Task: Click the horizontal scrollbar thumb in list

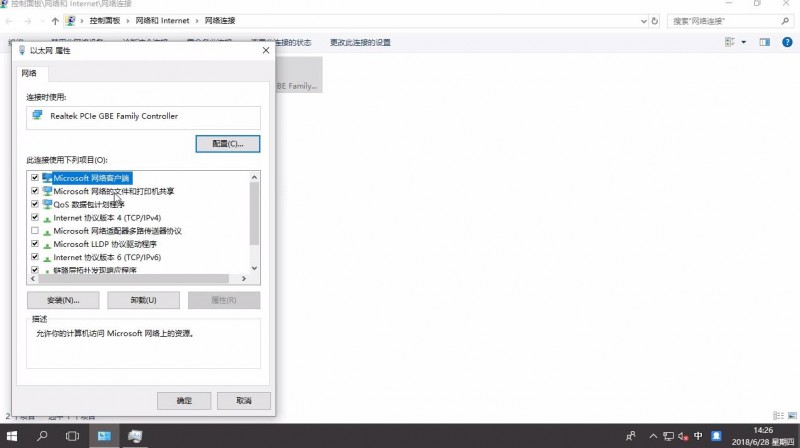Action: pyautogui.click(x=134, y=279)
